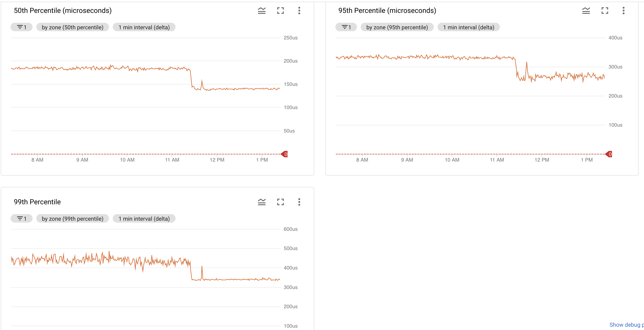The width and height of the screenshot is (644, 330).
Task: Open more options menu on 95th Percentile chart
Action: pyautogui.click(x=624, y=11)
